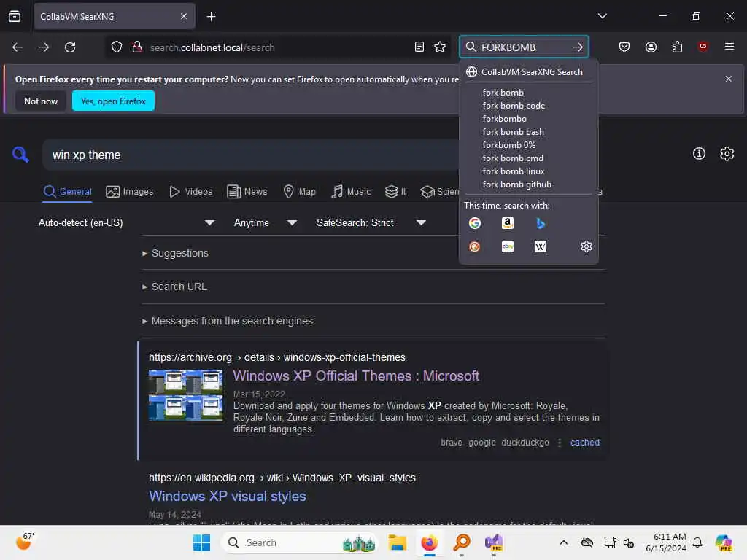747x560 pixels.
Task: List all tabs with the chevron
Action: pos(602,16)
